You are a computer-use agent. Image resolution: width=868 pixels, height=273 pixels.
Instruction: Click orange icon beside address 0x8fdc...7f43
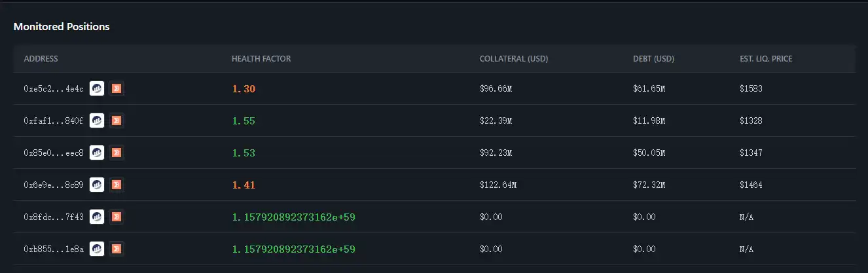tap(117, 217)
